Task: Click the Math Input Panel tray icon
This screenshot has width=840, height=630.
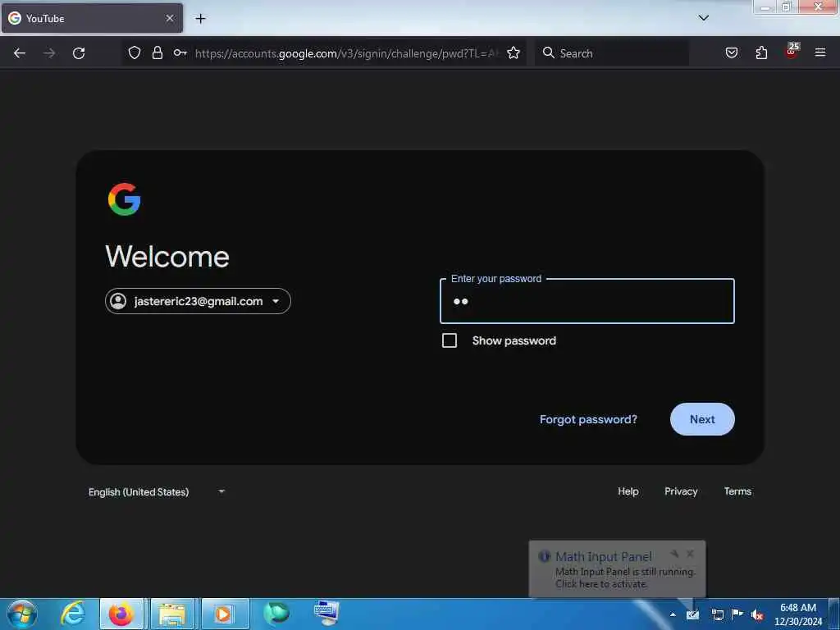Action: pos(692,614)
